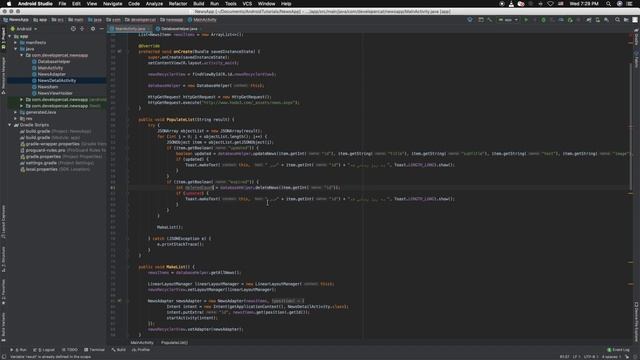The image size is (640, 360).
Task: Click MainActivity in editor bottom breadcrumb
Action: point(142,342)
